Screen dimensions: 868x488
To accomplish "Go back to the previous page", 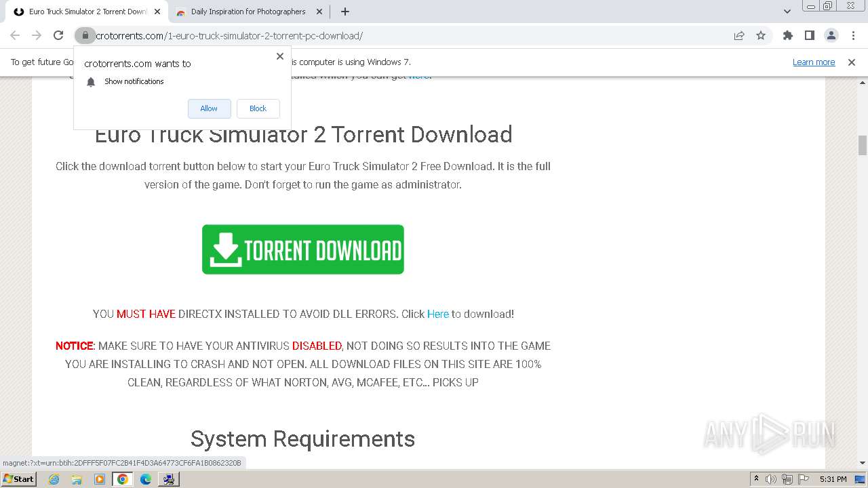I will (x=15, y=35).
